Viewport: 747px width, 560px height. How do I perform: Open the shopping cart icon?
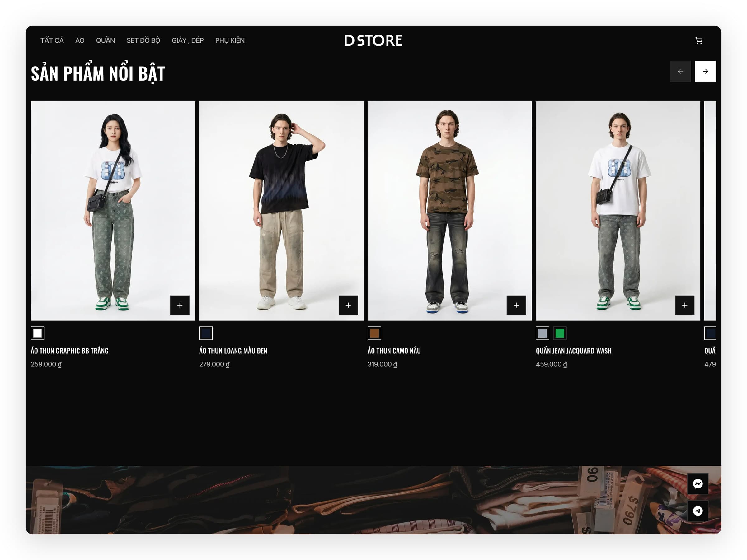pyautogui.click(x=699, y=40)
